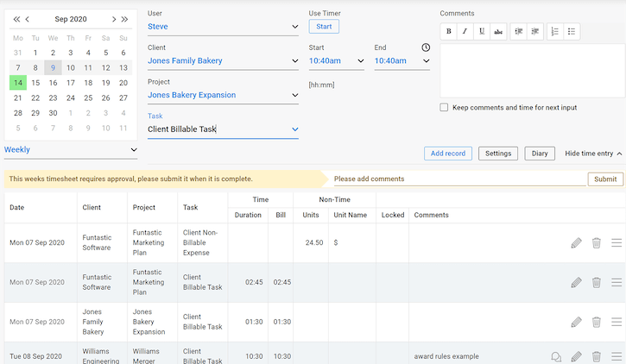The height and width of the screenshot is (364, 626).
Task: Open the Weekly view dropdown
Action: 71,150
